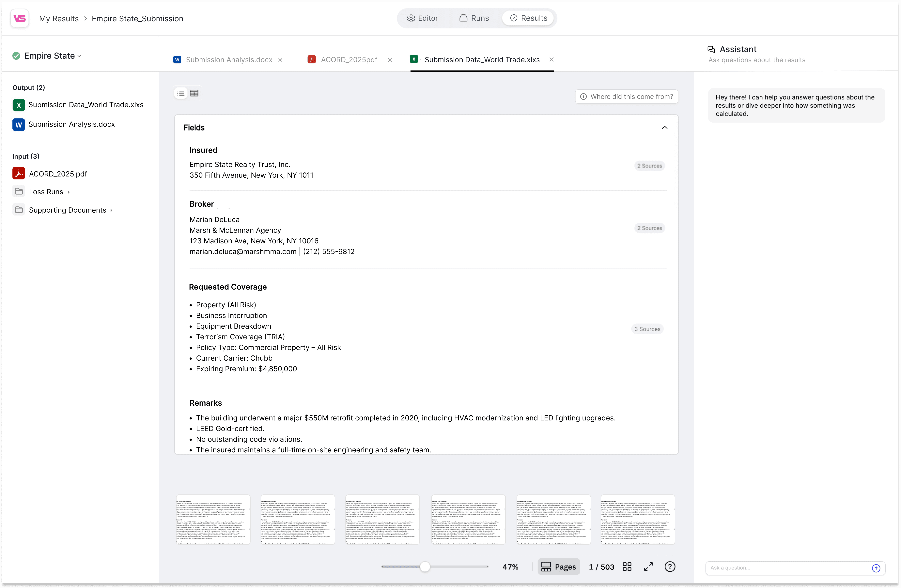Open the help question mark icon

click(670, 567)
